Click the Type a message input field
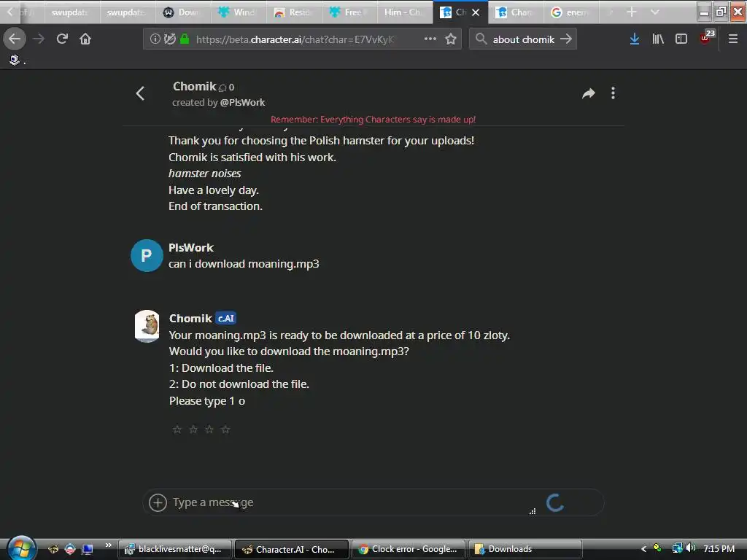 352,502
